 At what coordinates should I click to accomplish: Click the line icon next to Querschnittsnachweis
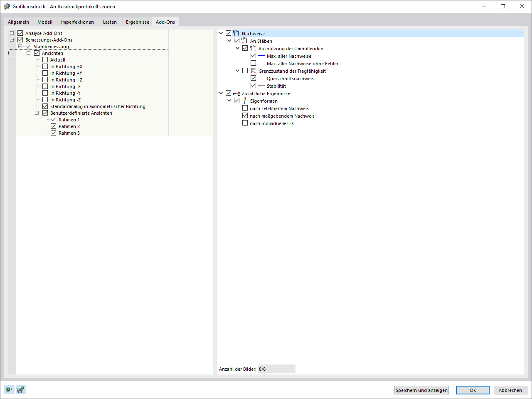point(261,78)
